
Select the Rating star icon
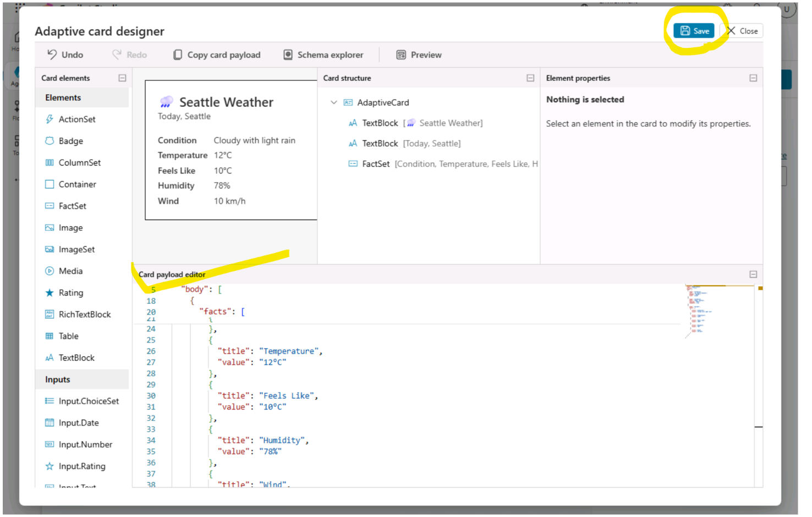(50, 293)
